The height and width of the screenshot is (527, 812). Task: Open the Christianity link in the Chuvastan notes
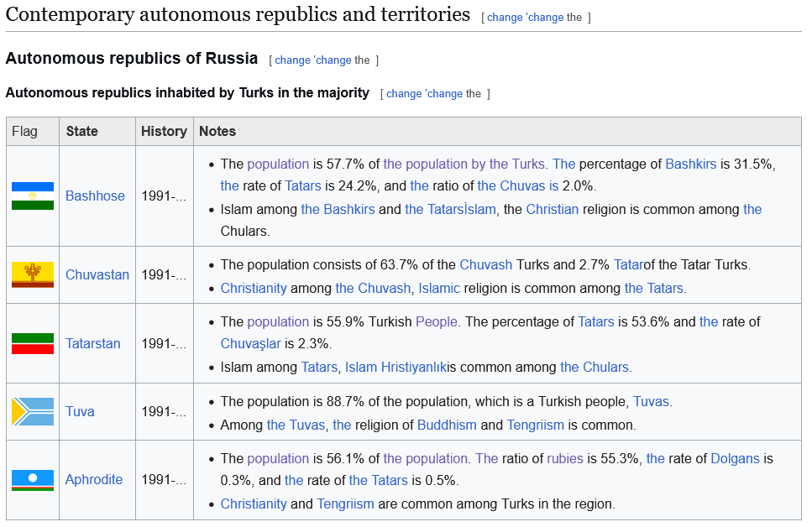[x=254, y=288]
